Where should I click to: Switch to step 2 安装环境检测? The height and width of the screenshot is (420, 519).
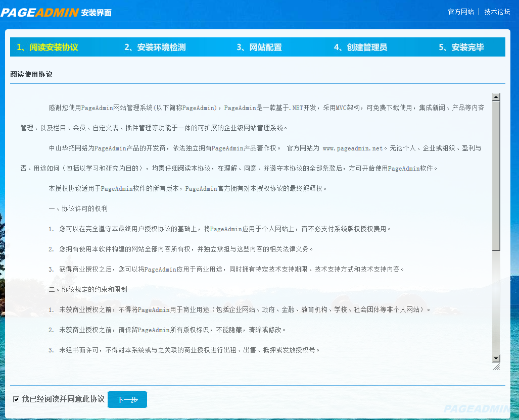155,47
